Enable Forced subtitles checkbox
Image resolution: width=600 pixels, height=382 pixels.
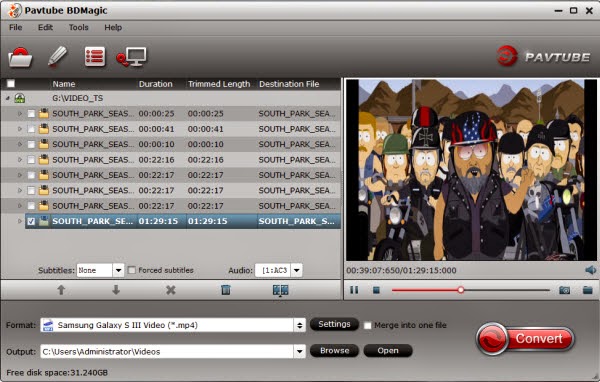pos(132,270)
